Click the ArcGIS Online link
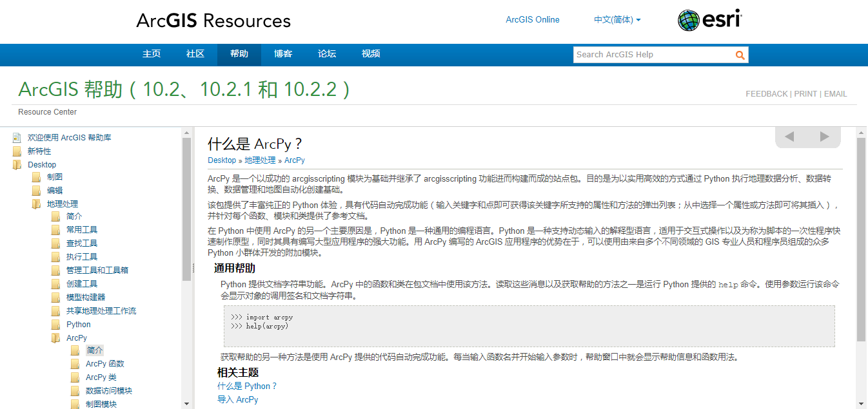This screenshot has height=409, width=868. point(533,20)
